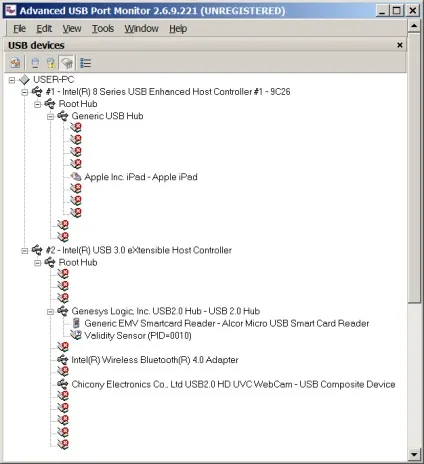
Task: Collapse the Generic USB Hub node
Action: point(50,116)
